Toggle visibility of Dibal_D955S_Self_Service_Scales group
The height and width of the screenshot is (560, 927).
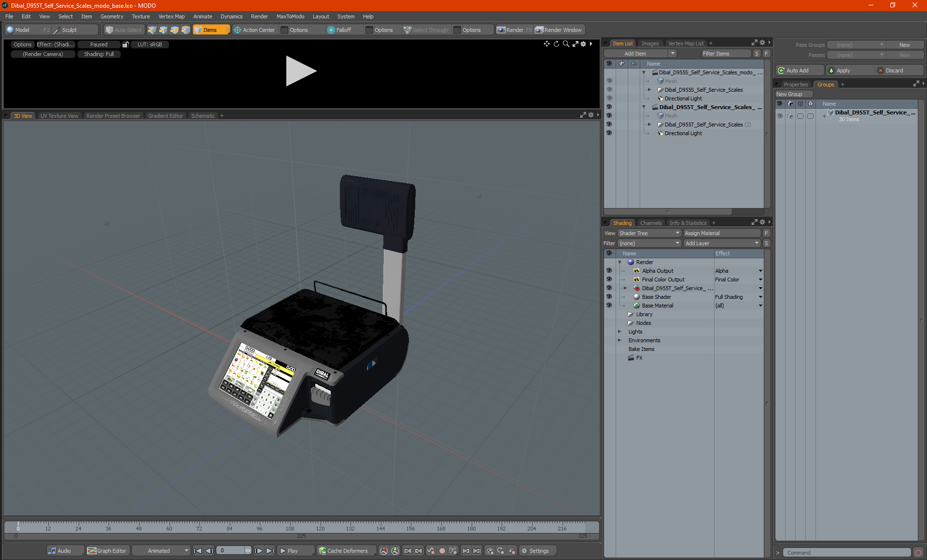click(x=609, y=90)
